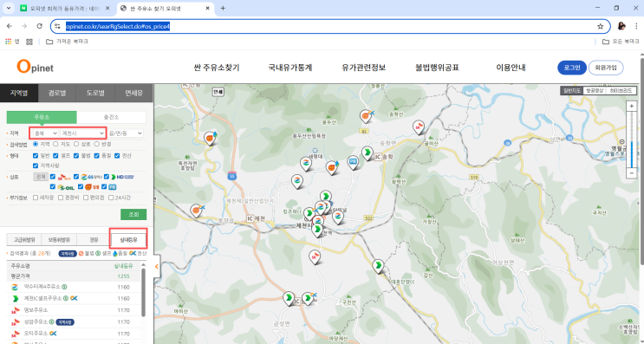Open a new browser tab with plus icon
Image resolution: width=644 pixels, height=344 pixels.
223,8
